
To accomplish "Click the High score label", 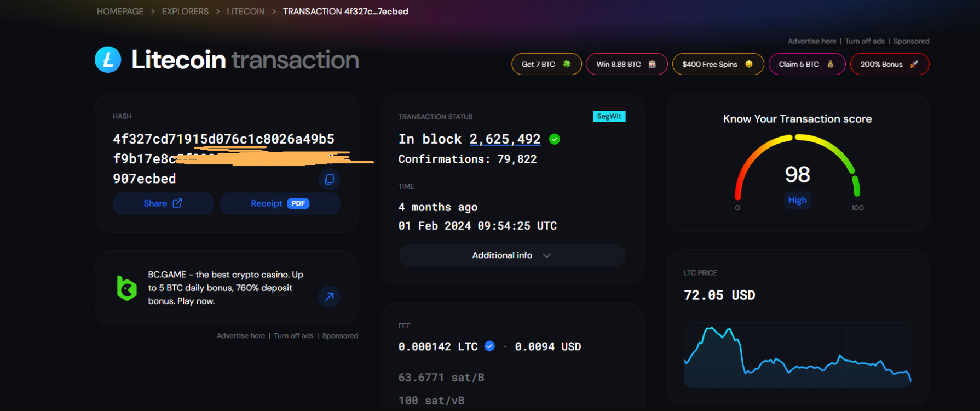I will 798,200.
